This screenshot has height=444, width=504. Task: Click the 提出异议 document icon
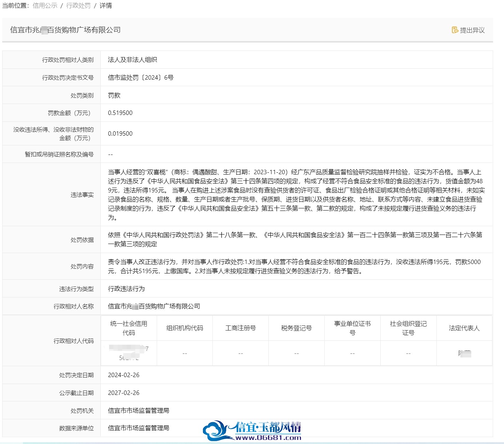[x=455, y=30]
